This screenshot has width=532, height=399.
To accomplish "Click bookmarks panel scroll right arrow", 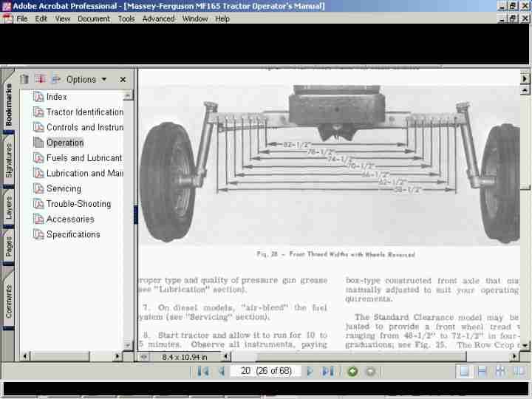I will [x=117, y=356].
